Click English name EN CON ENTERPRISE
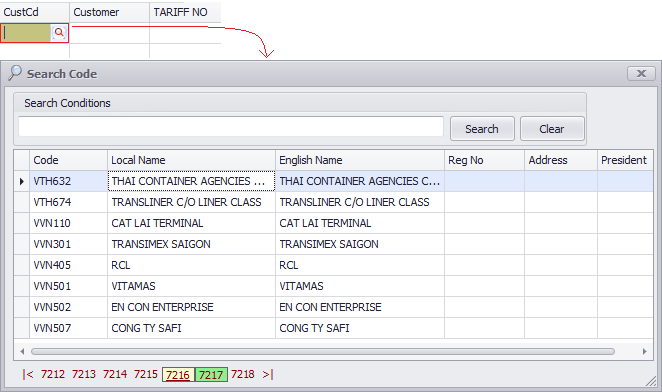Viewport: 662px width, 392px height. 360,307
